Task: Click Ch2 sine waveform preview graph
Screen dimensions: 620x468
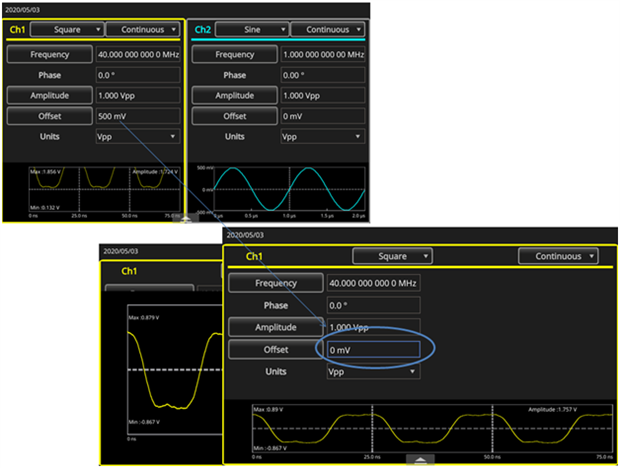Action: [289, 189]
